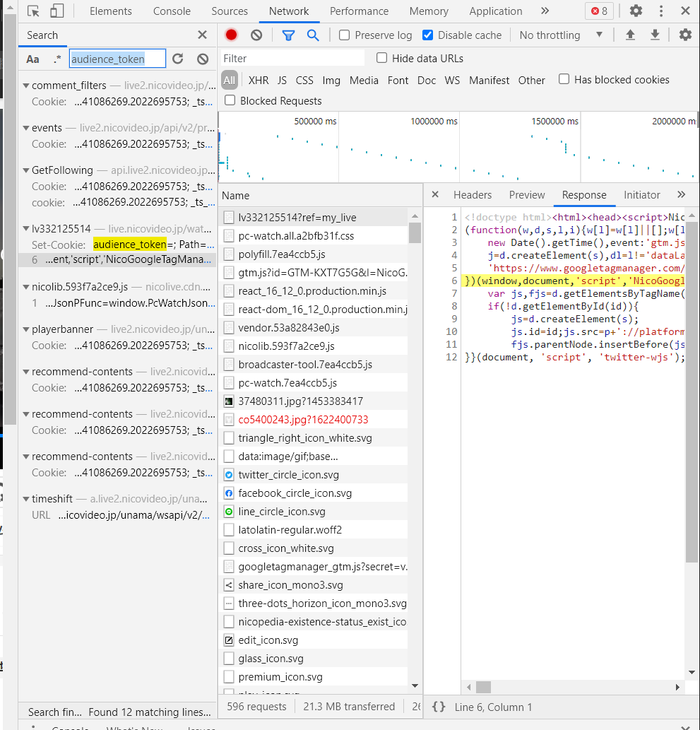The width and height of the screenshot is (700, 730).
Task: Show more DevTools tabs via chevron
Action: pos(545,11)
